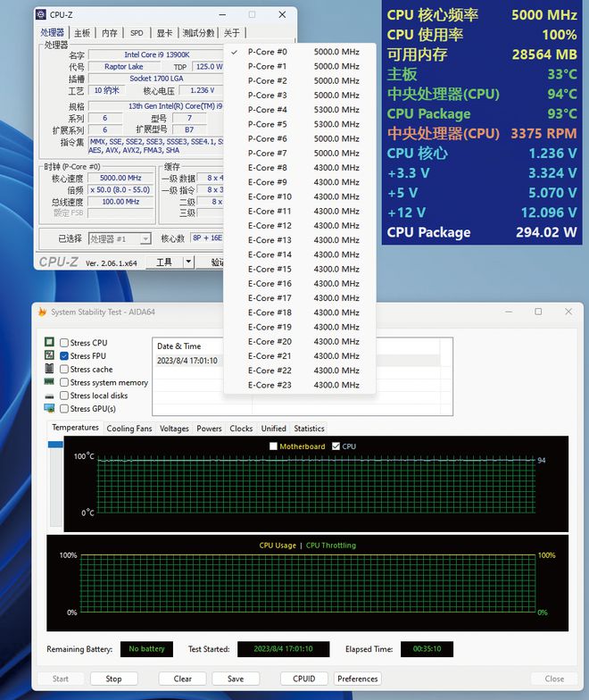Uncheck the CPU temperature graph checkbox
The width and height of the screenshot is (589, 700).
(336, 446)
